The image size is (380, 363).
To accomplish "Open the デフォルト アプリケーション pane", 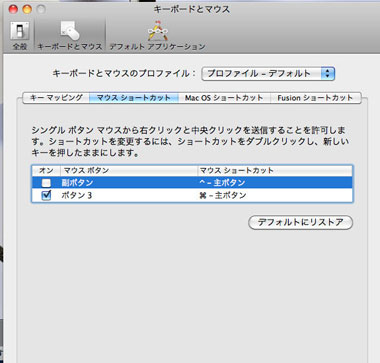I will (157, 36).
